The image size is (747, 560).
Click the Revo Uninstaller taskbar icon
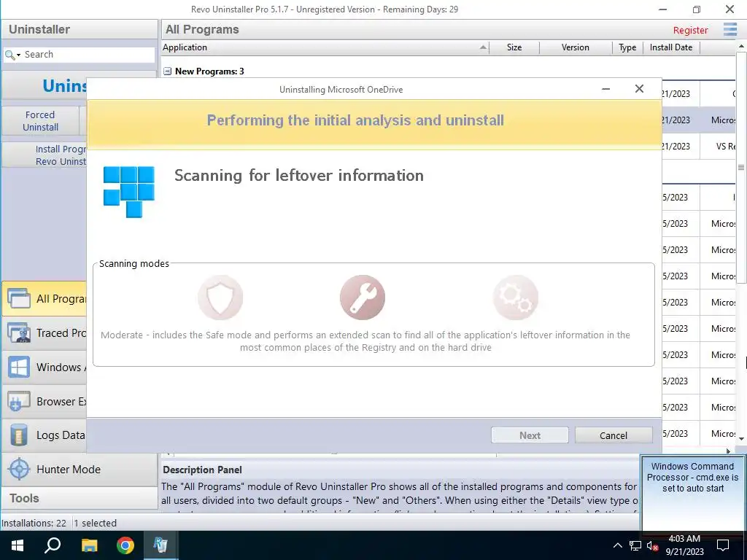[x=160, y=545]
